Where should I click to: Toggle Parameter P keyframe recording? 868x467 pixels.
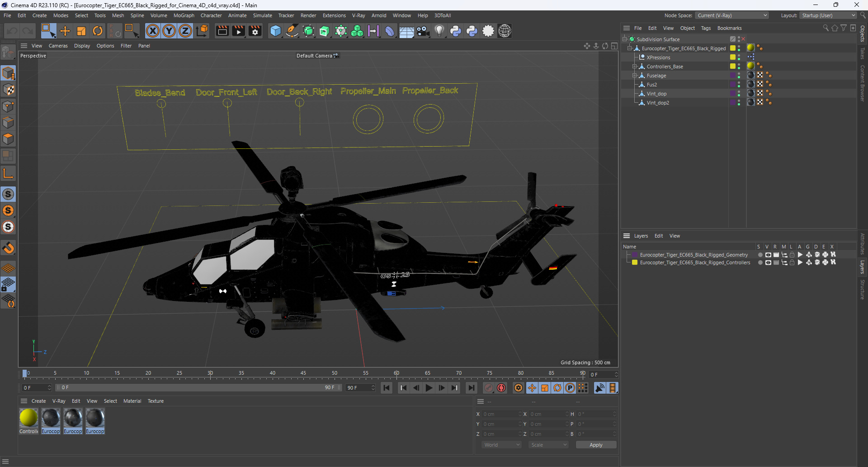[x=570, y=388]
